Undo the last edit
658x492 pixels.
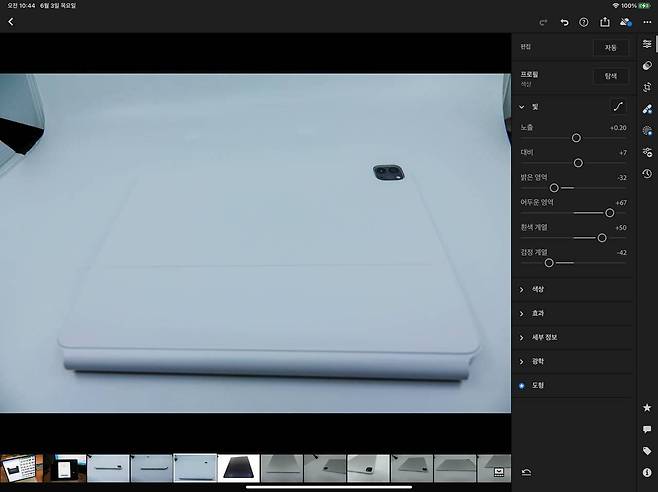[x=564, y=21]
